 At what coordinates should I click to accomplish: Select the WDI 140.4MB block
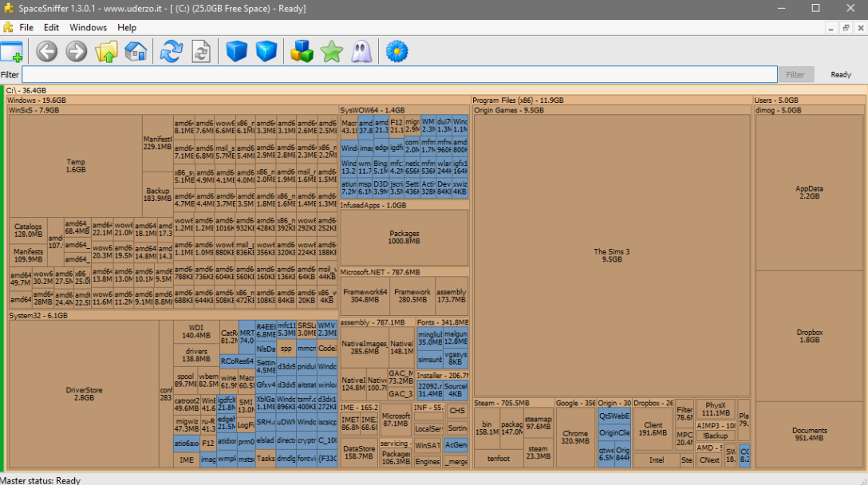click(x=196, y=332)
